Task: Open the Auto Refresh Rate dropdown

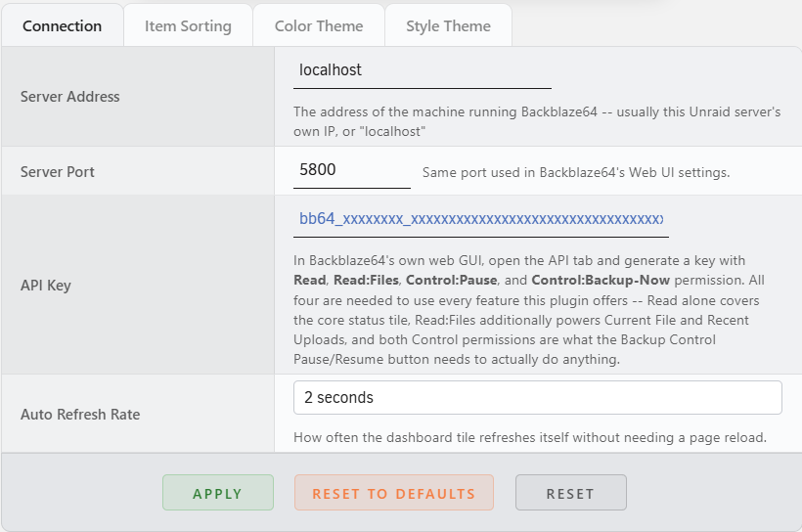Action: 538,397
